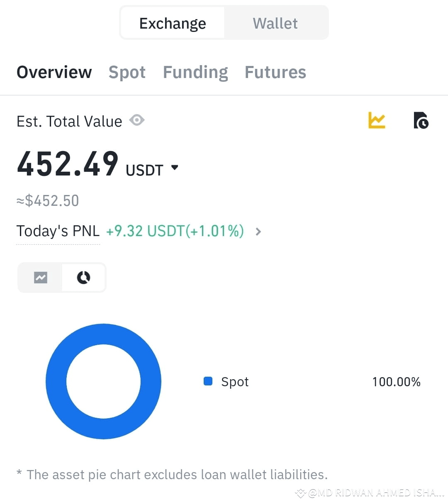448x502 pixels.
Task: Click the +9.32 USDT PNL value
Action: click(x=175, y=231)
